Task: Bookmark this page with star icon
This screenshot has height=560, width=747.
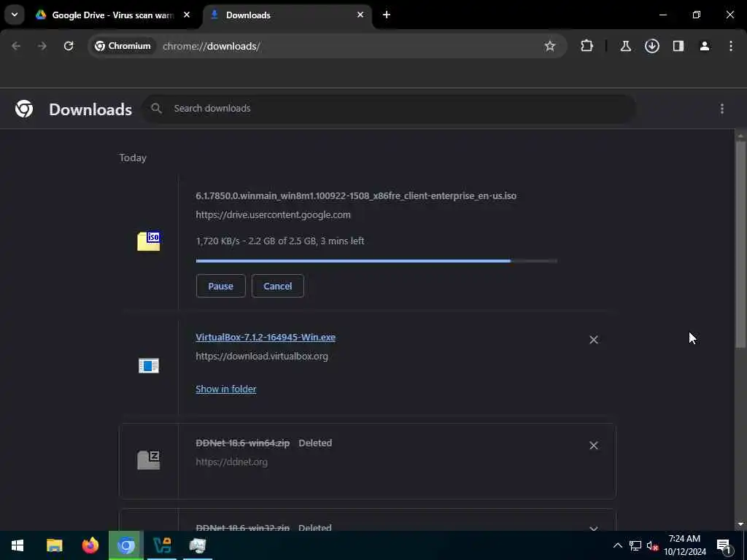Action: tap(550, 46)
